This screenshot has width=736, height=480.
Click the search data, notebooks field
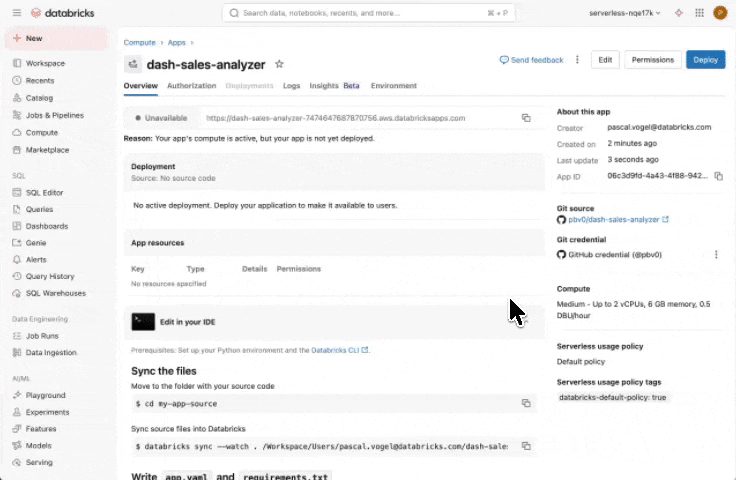coord(368,13)
